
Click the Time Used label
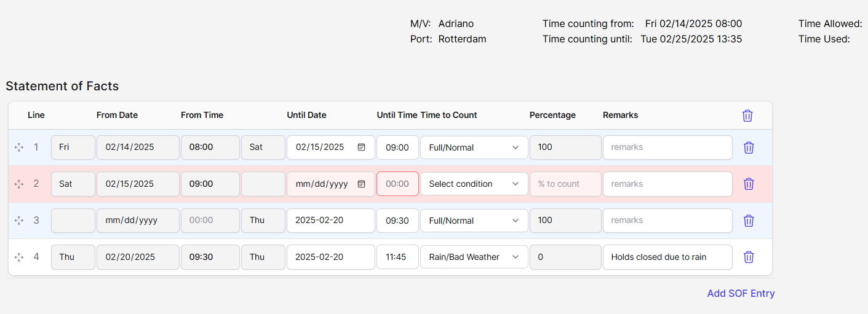click(824, 39)
